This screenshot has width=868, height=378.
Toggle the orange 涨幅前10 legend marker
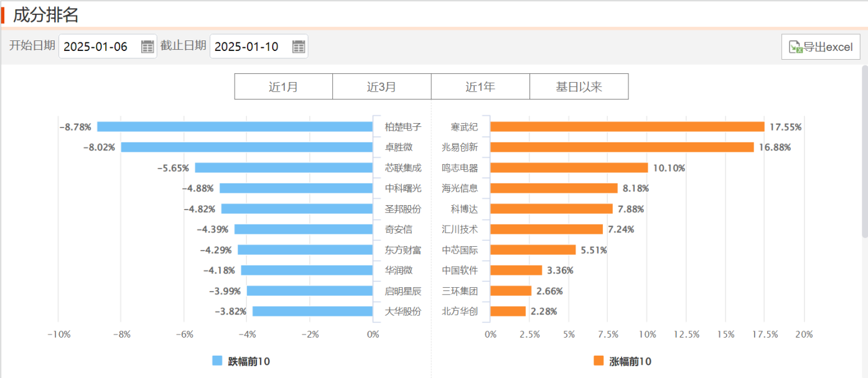599,361
